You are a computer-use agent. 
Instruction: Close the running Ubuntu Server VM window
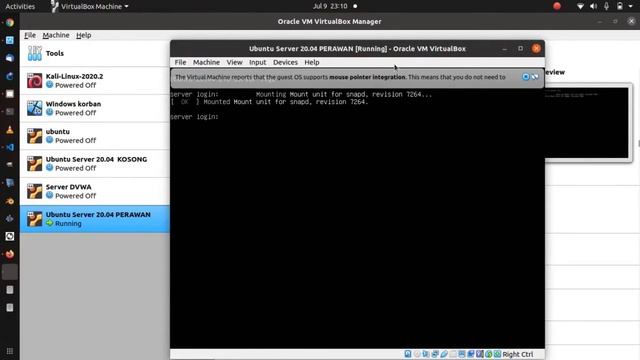(x=536, y=49)
